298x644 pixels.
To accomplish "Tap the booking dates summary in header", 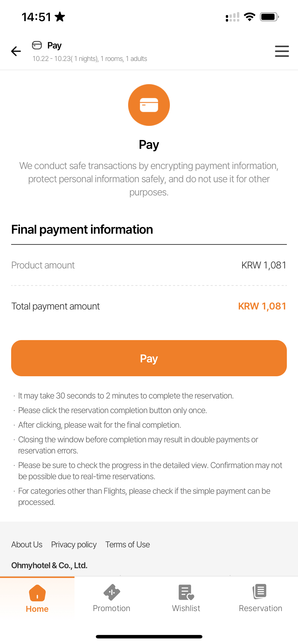I will [x=90, y=59].
